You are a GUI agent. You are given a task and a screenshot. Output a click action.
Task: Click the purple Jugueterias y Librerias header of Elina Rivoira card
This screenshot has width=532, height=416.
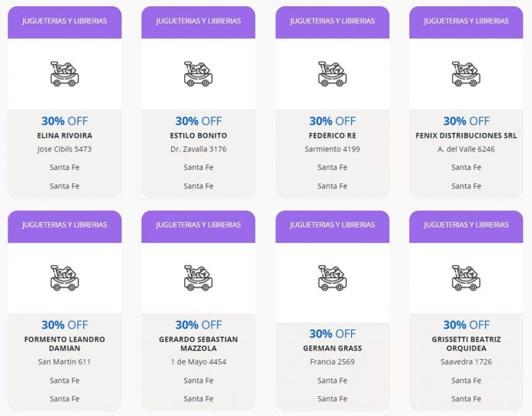[64, 21]
